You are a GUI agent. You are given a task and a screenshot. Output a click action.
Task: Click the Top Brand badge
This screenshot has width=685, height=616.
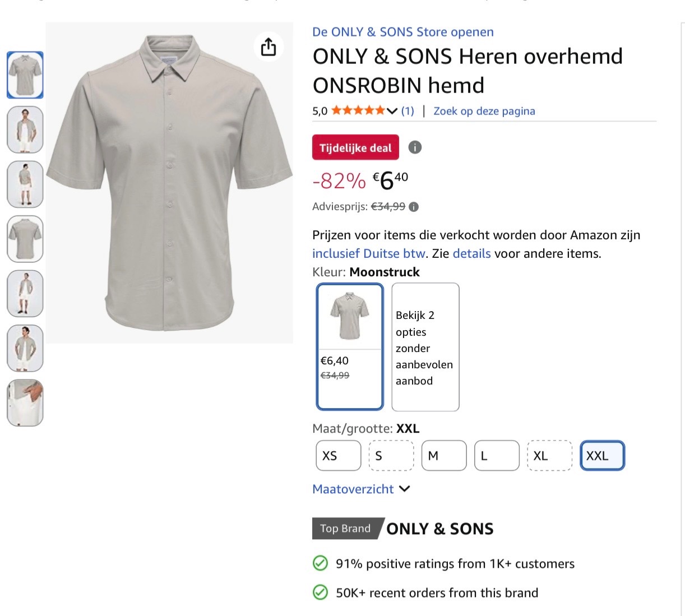pyautogui.click(x=345, y=528)
